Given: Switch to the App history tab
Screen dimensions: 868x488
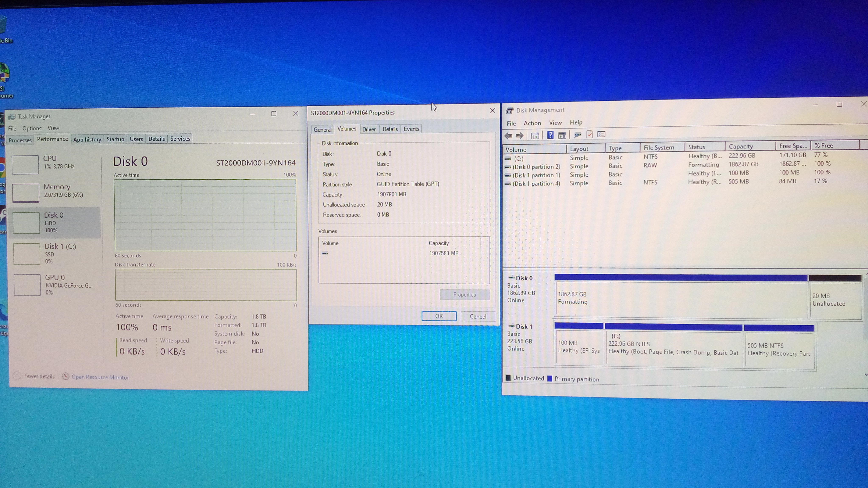Looking at the screenshot, I should pyautogui.click(x=87, y=139).
